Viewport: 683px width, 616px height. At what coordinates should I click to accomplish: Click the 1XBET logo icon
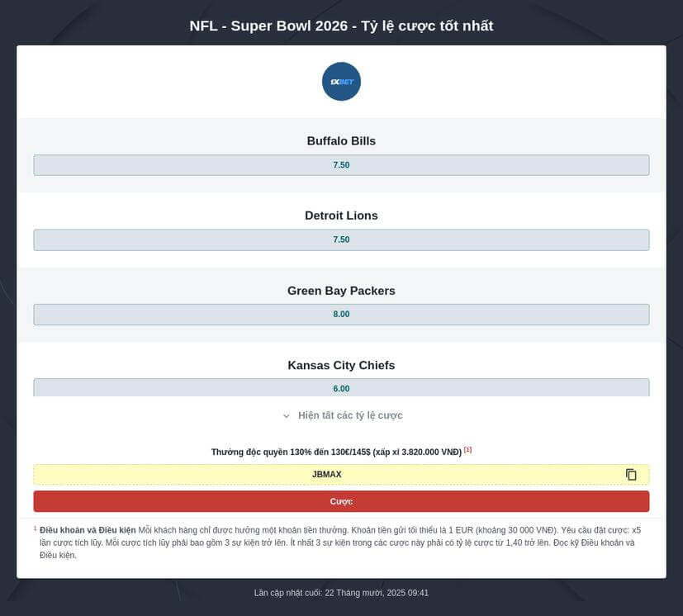point(341,81)
